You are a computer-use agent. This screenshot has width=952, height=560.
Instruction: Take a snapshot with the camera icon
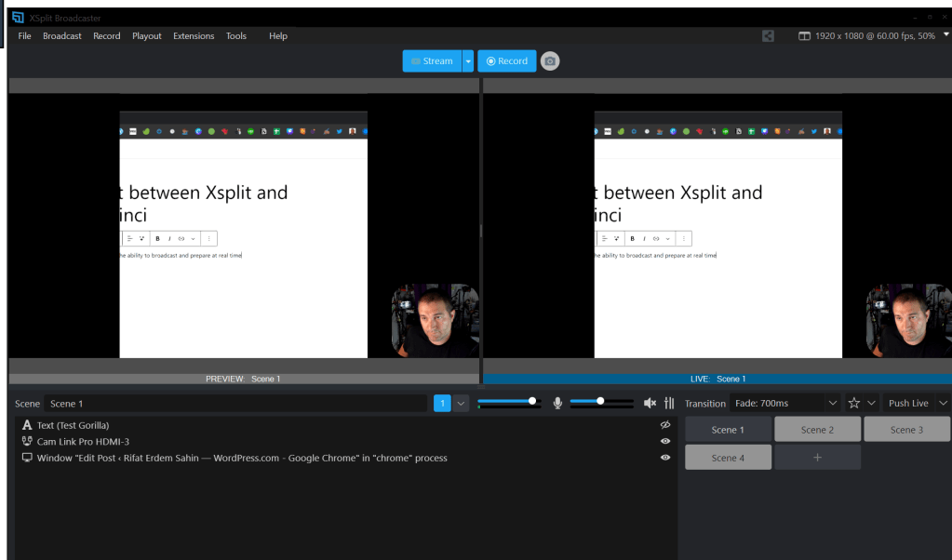(x=550, y=60)
